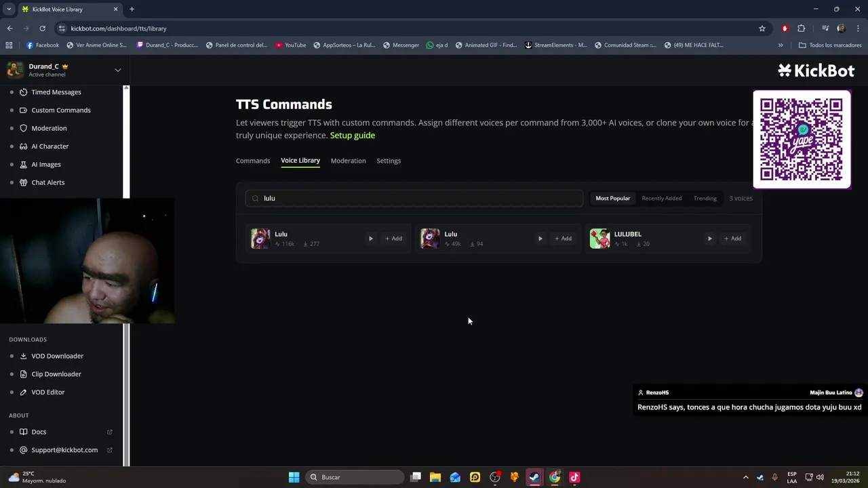Viewport: 868px width, 488px height.
Task: Open the Chrome apps grid icon
Action: click(x=9, y=45)
